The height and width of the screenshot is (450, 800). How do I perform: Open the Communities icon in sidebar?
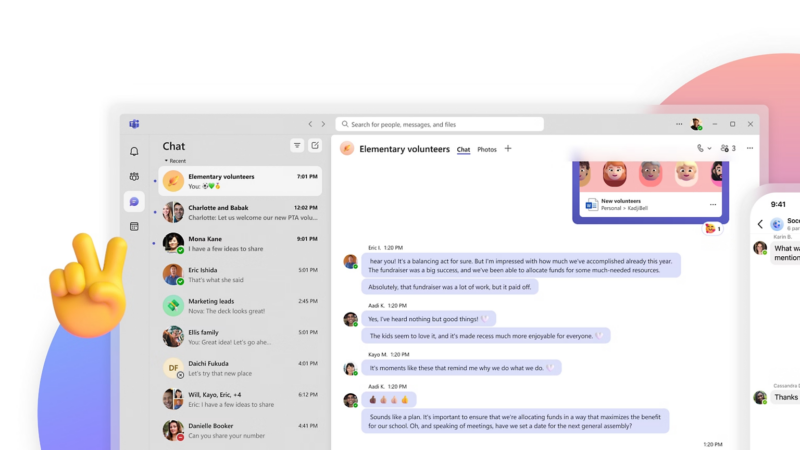(x=134, y=177)
